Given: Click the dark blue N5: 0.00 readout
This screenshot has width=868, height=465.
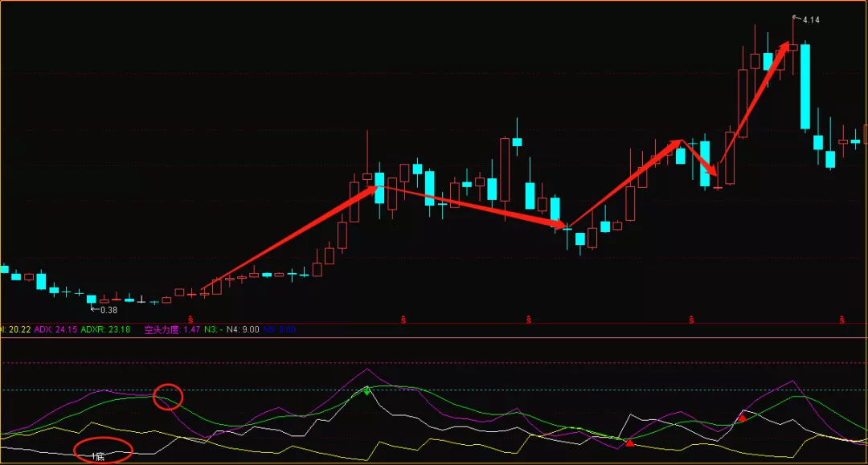Looking at the screenshot, I should [x=280, y=329].
